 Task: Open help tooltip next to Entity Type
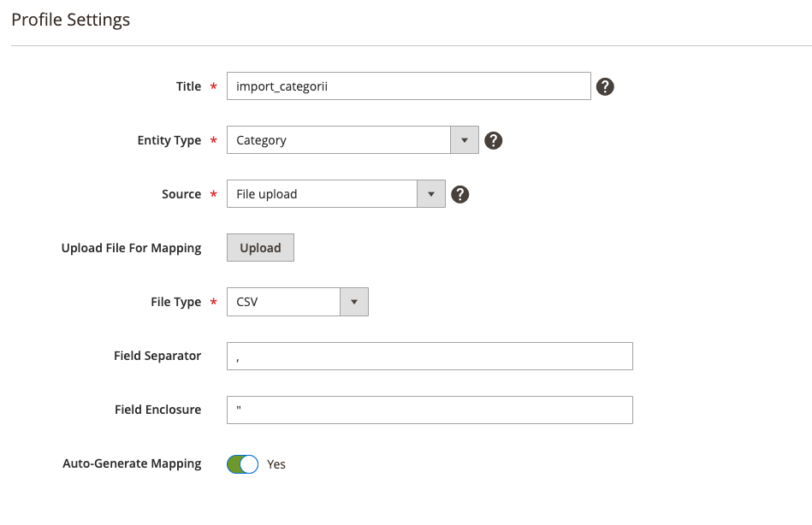pos(493,140)
